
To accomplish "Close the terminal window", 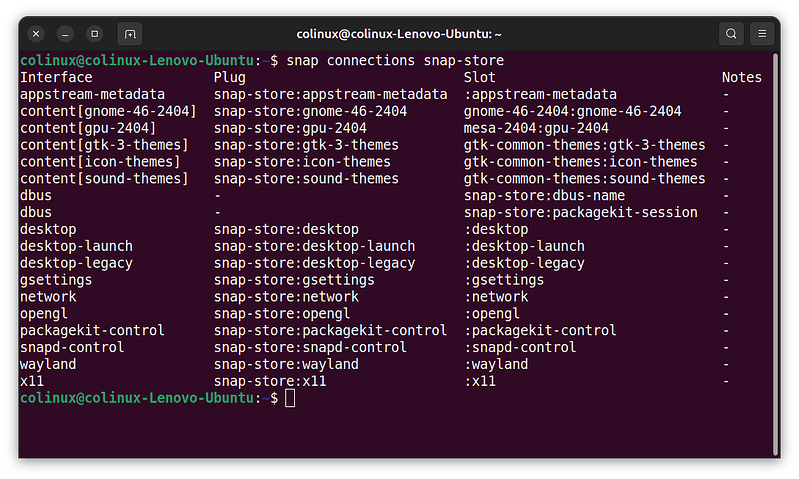I will (36, 34).
